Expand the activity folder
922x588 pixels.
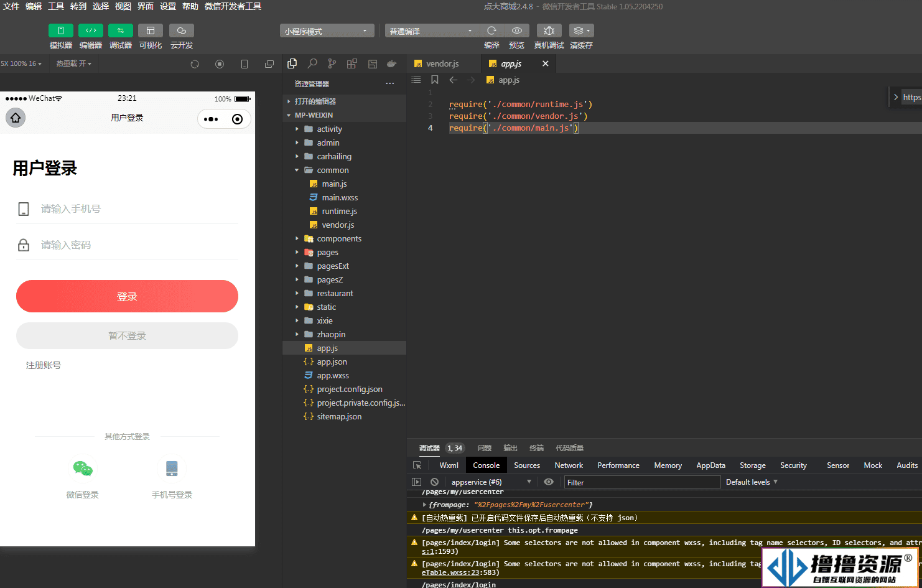(x=344, y=129)
